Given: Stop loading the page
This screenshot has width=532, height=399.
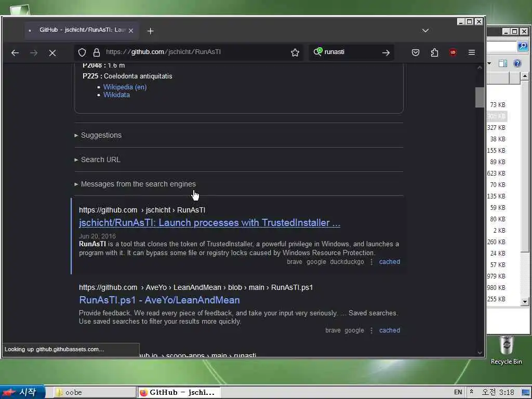Looking at the screenshot, I should tap(52, 52).
